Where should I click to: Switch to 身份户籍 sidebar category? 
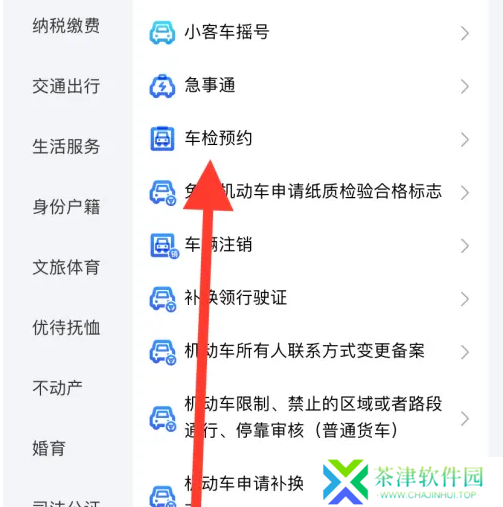pos(66,207)
